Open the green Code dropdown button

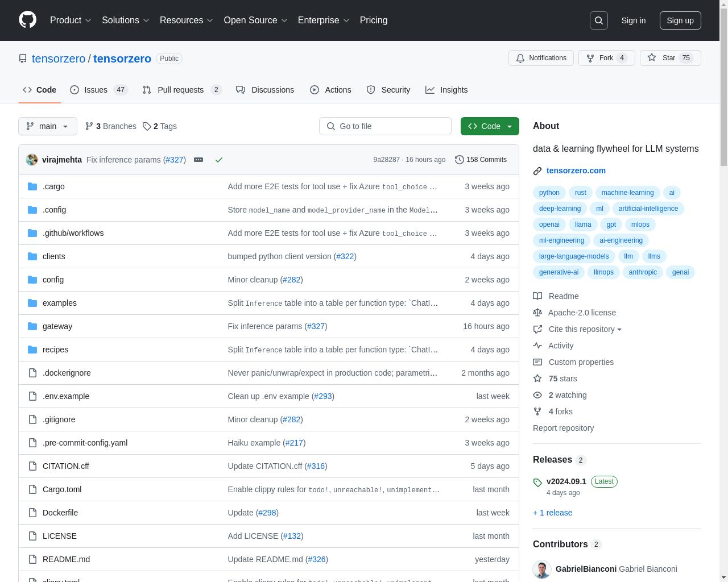pos(490,126)
